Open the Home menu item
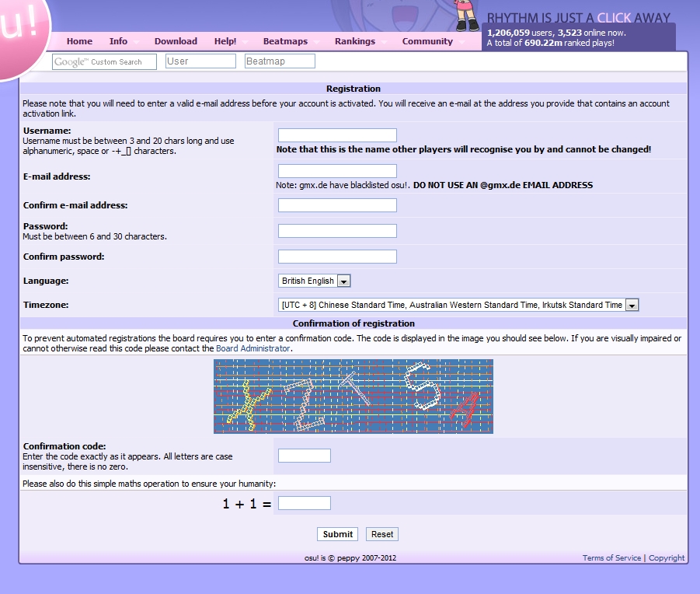This screenshot has height=594, width=700. pos(79,41)
